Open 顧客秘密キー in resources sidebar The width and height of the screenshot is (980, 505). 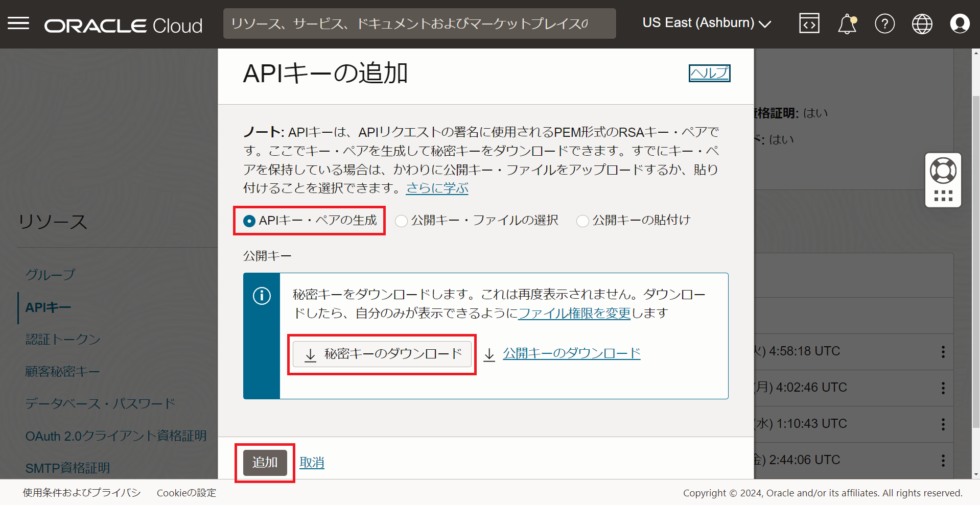tap(62, 371)
